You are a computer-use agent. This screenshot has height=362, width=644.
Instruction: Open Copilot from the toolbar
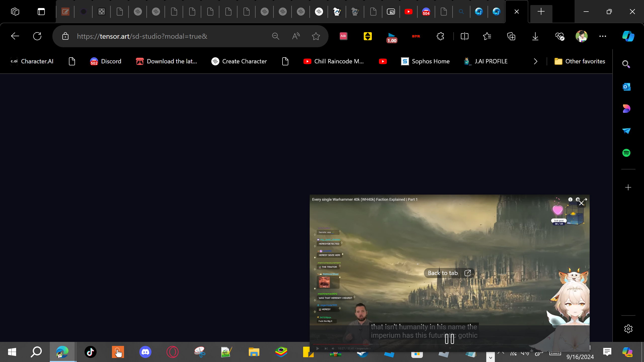(628, 36)
